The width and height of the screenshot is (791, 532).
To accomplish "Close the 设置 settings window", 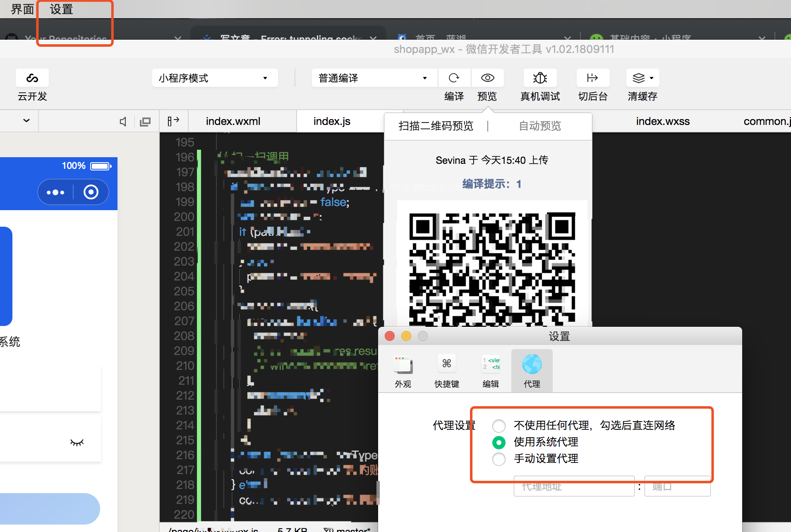I will (390, 336).
